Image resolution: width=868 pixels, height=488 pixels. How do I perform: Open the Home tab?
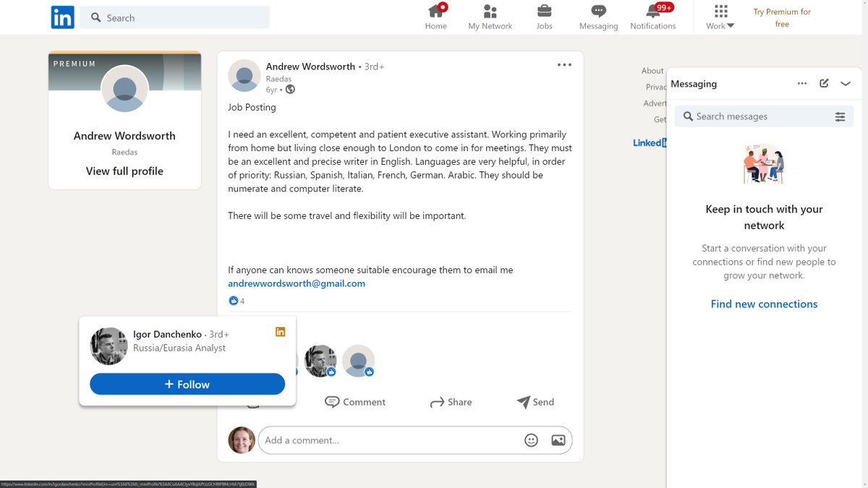click(436, 17)
